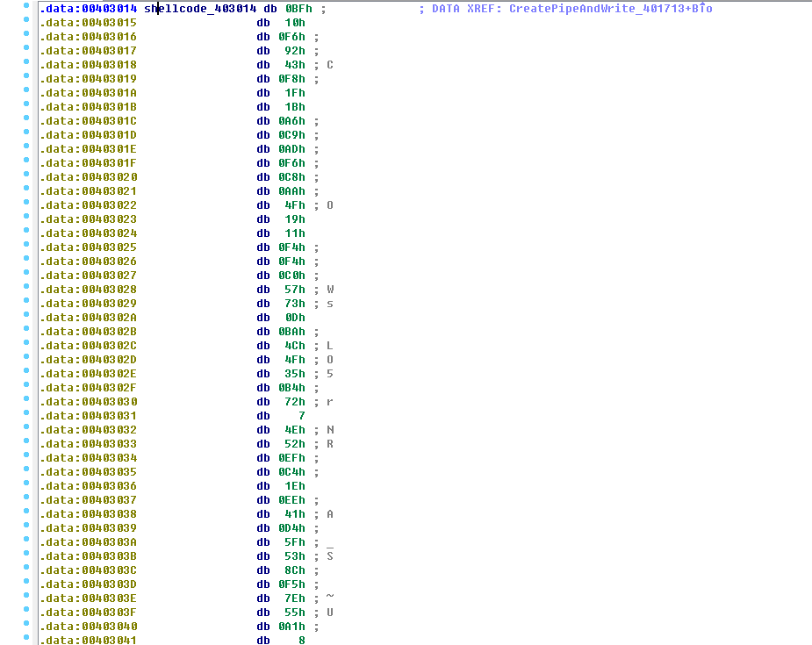Click the 0D4h byte value

292,528
